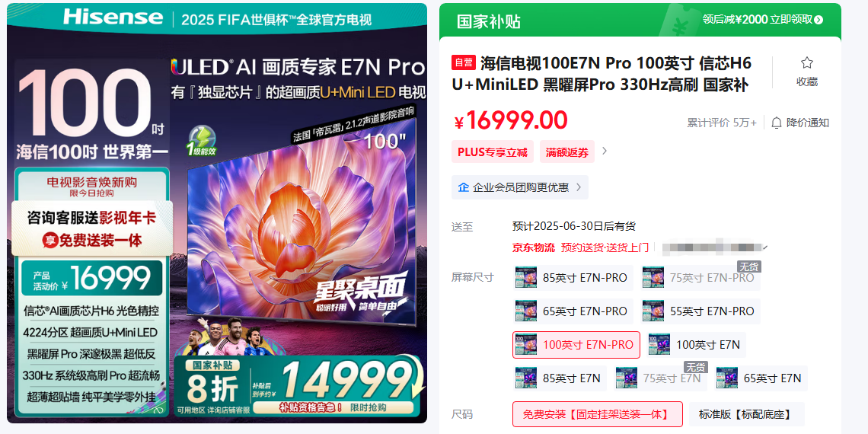This screenshot has height=434, width=868.
Task: Open the PLUS专享立减 promotion tag
Action: (x=492, y=152)
